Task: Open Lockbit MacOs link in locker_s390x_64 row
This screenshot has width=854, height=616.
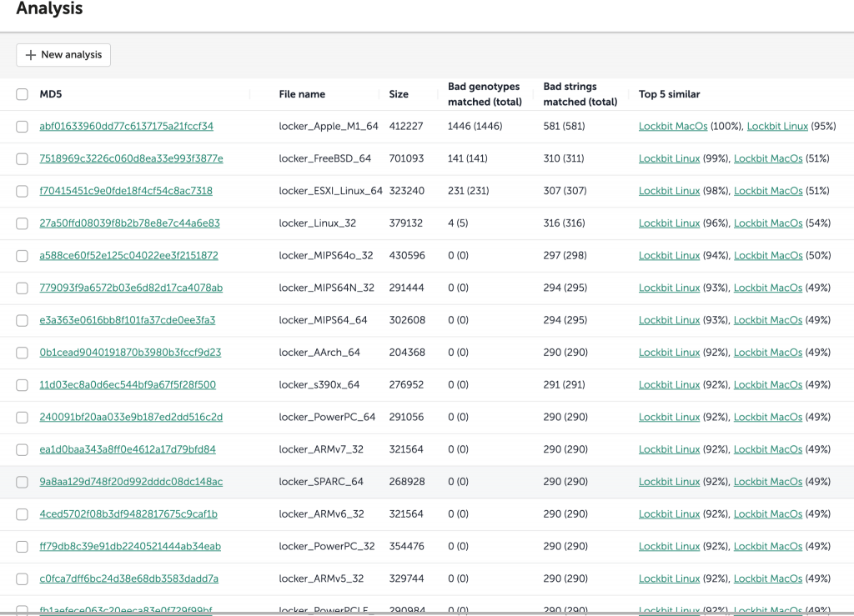Action: pos(768,385)
